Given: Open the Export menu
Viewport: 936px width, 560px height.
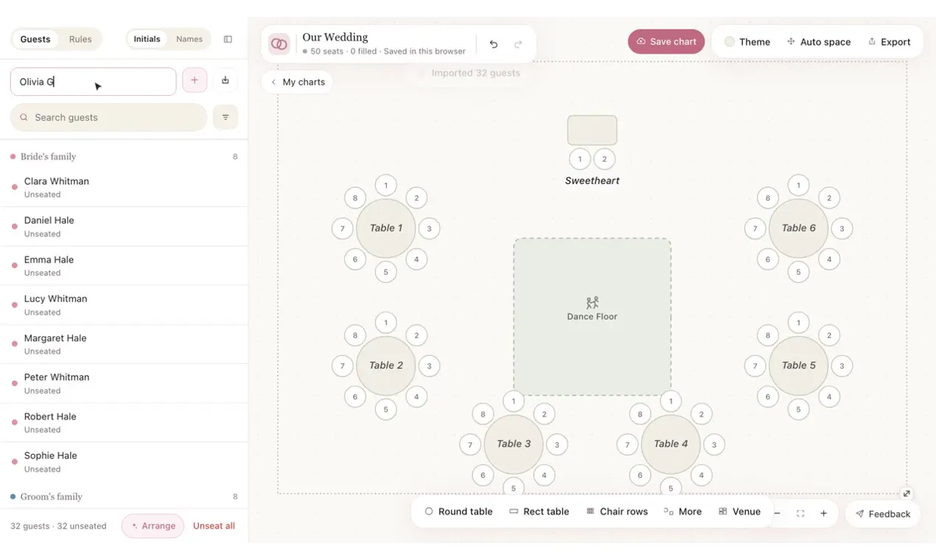Looking at the screenshot, I should coord(889,42).
